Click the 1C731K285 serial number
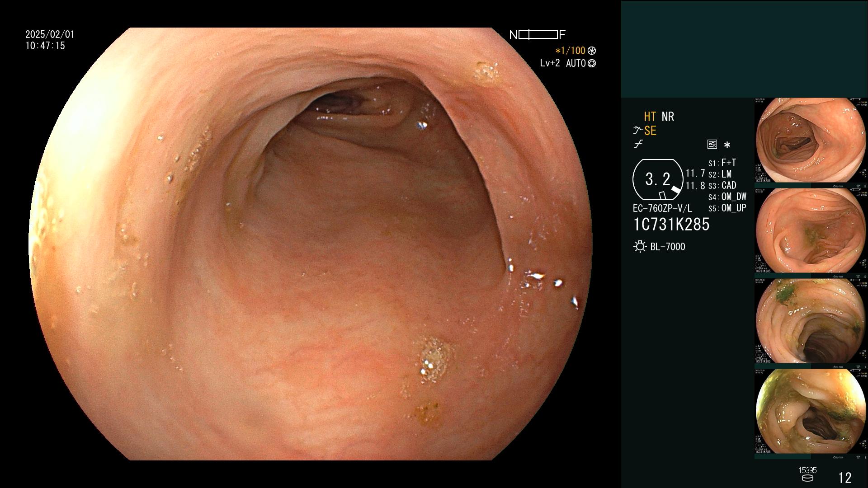 pyautogui.click(x=671, y=225)
